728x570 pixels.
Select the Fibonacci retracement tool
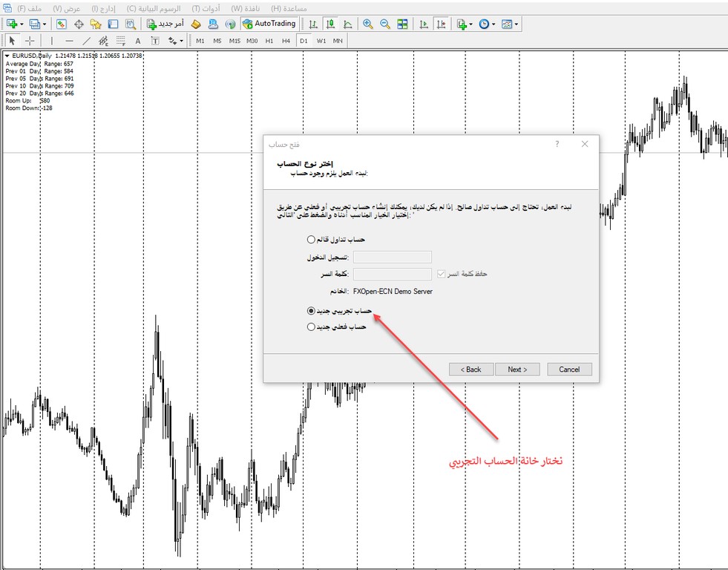[x=119, y=42]
